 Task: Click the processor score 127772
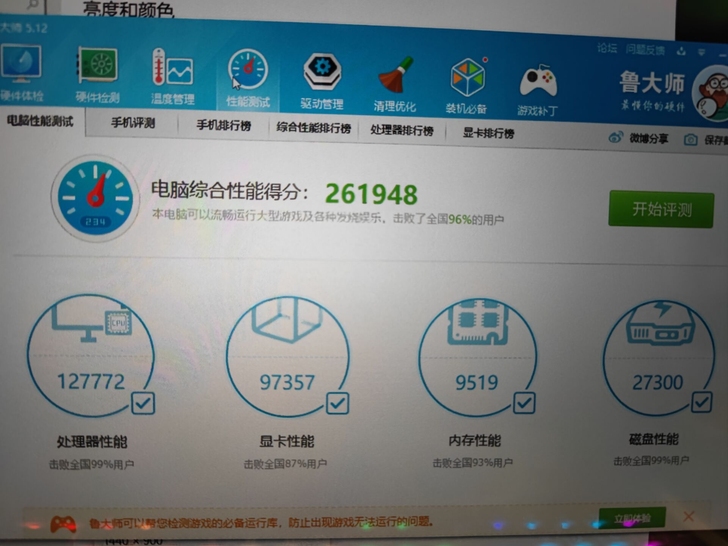pos(91,382)
